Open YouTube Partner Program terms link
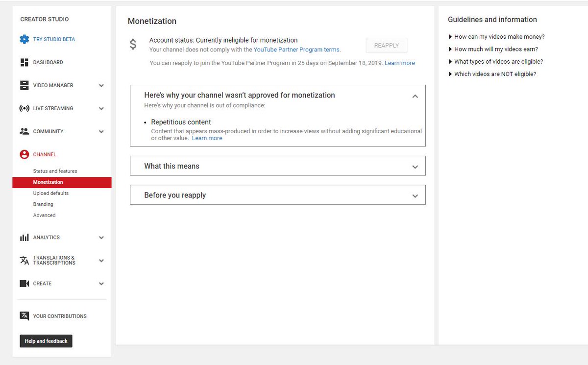This screenshot has width=588, height=365. 296,49
